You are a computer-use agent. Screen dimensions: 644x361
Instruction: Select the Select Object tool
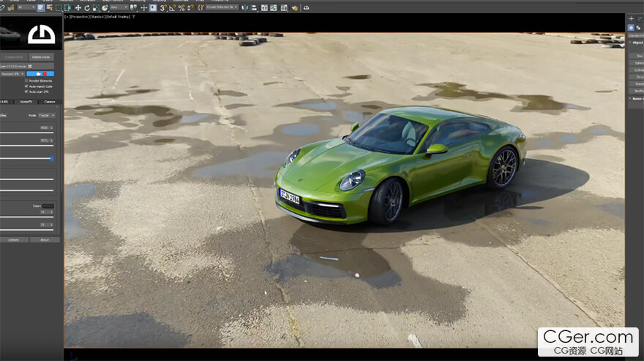tap(41, 8)
